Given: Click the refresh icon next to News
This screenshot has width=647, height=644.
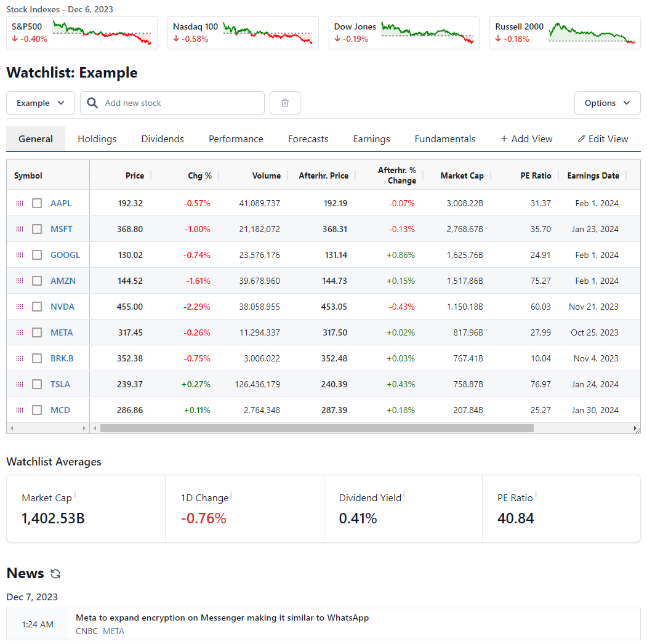Looking at the screenshot, I should pos(55,574).
